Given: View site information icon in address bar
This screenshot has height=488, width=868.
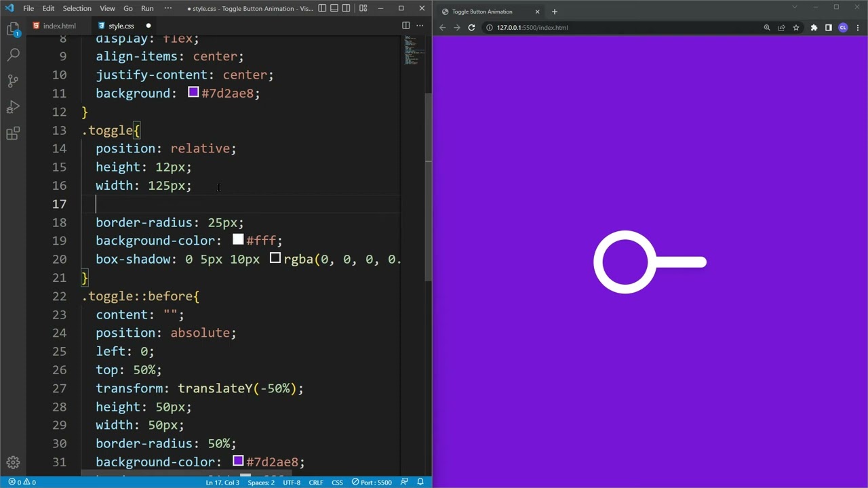Looking at the screenshot, I should [489, 28].
